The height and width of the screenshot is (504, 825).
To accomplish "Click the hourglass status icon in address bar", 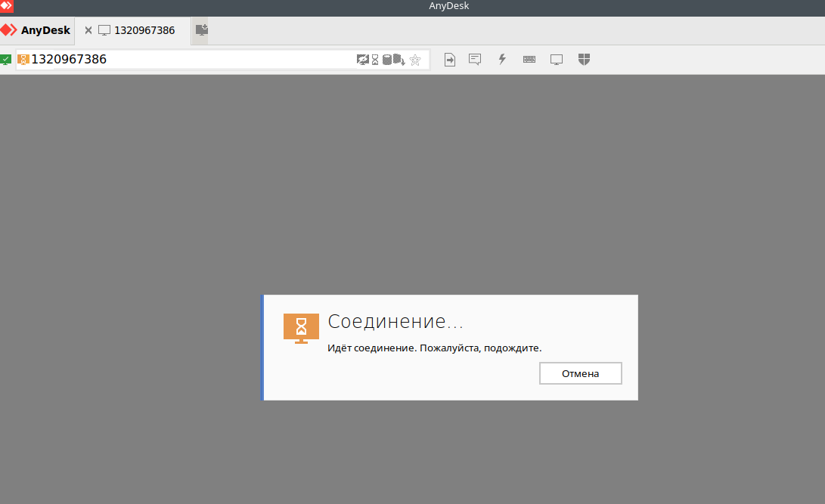I will point(375,60).
